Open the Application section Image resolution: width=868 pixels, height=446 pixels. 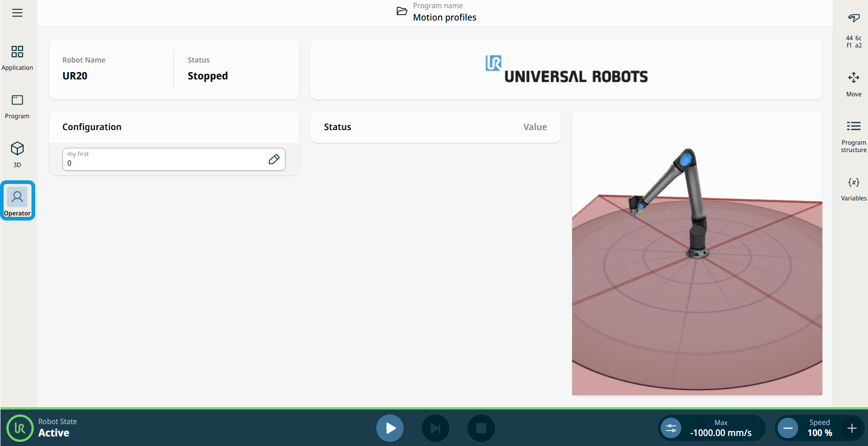pyautogui.click(x=17, y=58)
